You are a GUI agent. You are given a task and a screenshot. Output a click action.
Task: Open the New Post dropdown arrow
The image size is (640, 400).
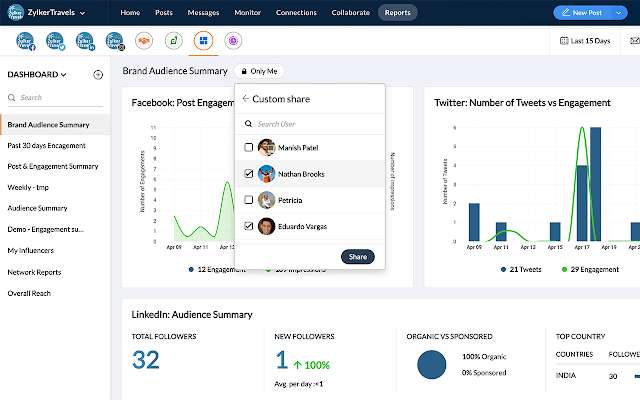tap(618, 13)
